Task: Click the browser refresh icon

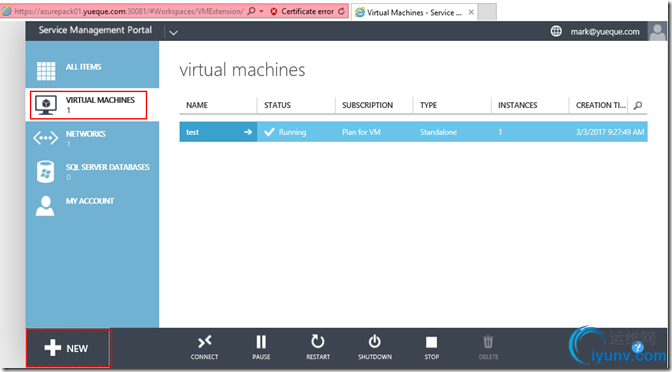Action: coord(342,11)
